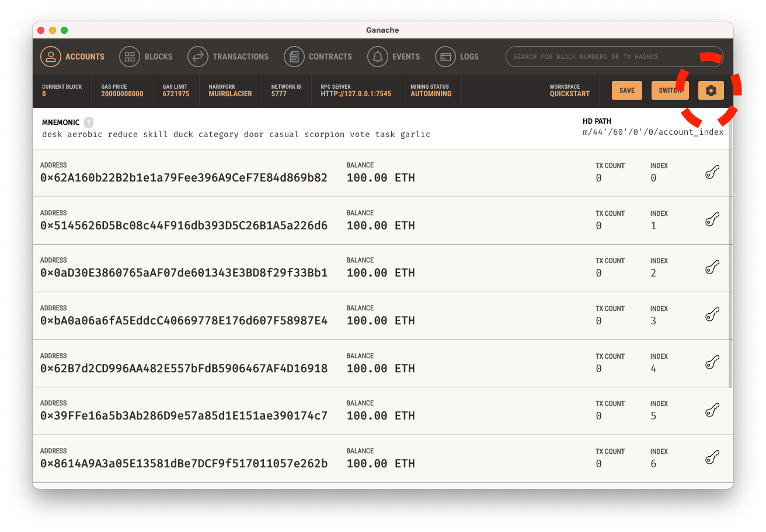Switch to the Transactions tab
Screen dimensions: 766x532
(x=228, y=57)
